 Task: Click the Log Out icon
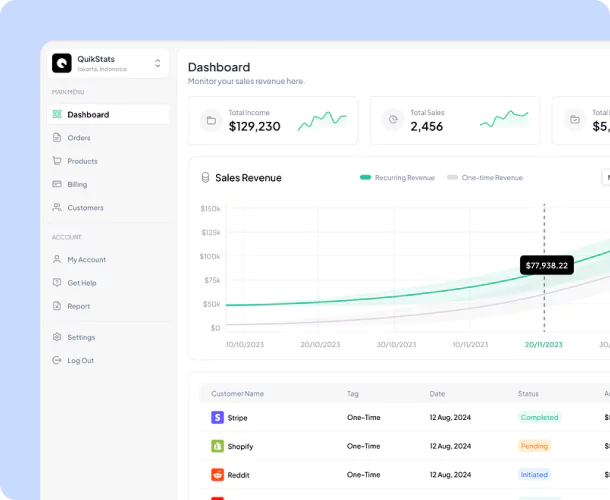tap(57, 360)
